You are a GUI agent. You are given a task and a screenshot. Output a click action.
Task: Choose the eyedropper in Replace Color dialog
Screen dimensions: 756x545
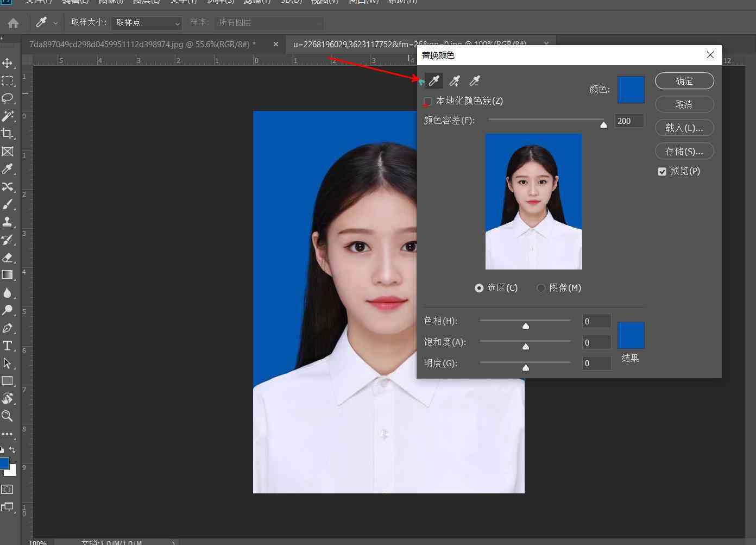tap(434, 81)
